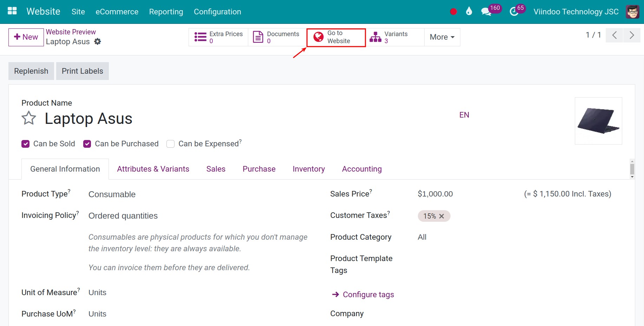Enable the Can be Expensed checkbox
Viewport: 644px width, 326px height.
(x=171, y=144)
